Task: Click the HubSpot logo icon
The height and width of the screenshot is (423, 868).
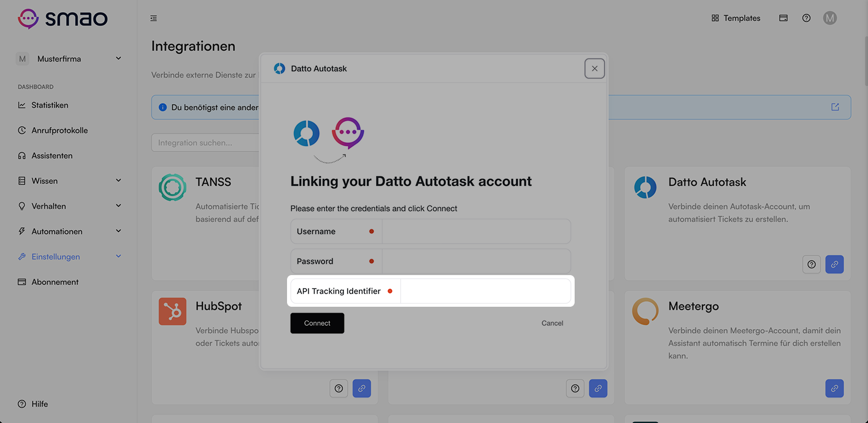Action: pyautogui.click(x=173, y=311)
